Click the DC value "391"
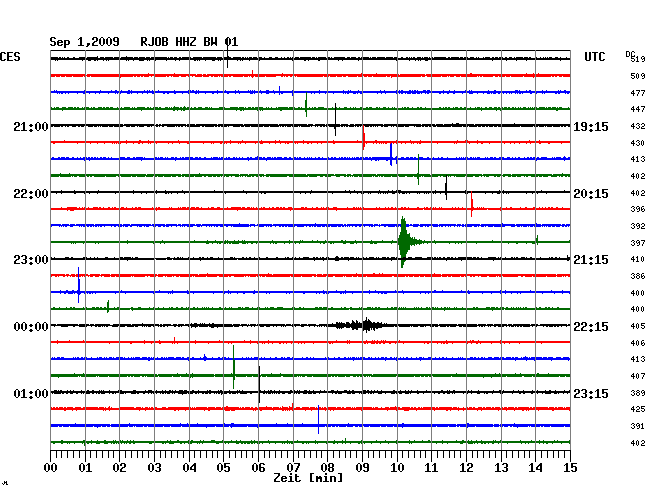The width and height of the screenshot is (650, 494). (x=638, y=426)
